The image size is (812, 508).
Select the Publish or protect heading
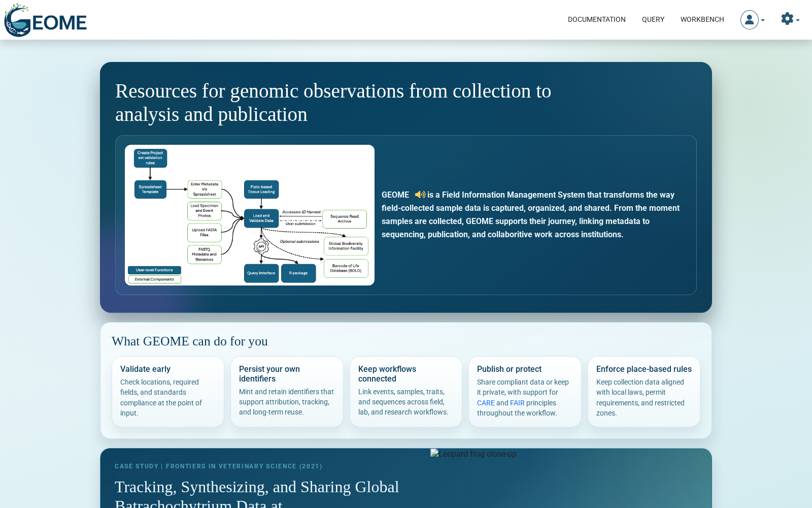point(509,369)
